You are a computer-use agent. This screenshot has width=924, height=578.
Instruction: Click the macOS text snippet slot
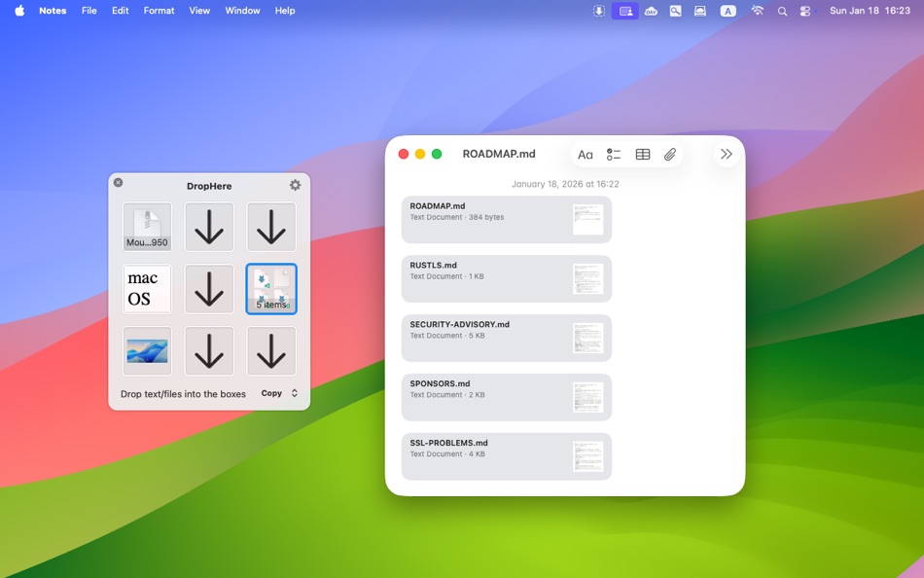click(x=147, y=289)
